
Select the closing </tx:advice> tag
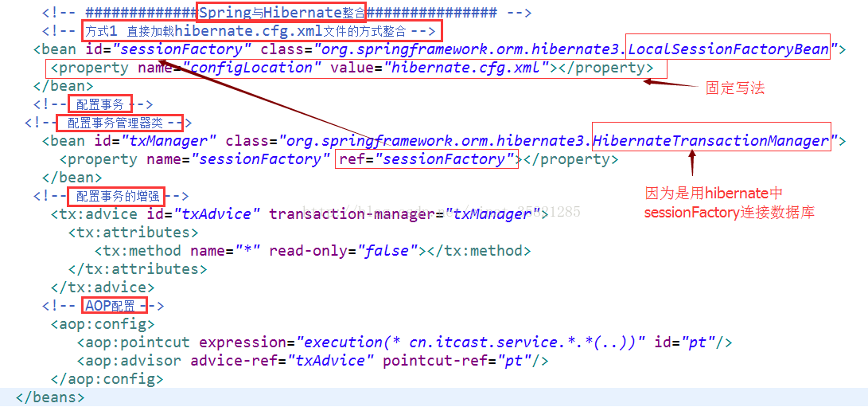103,288
